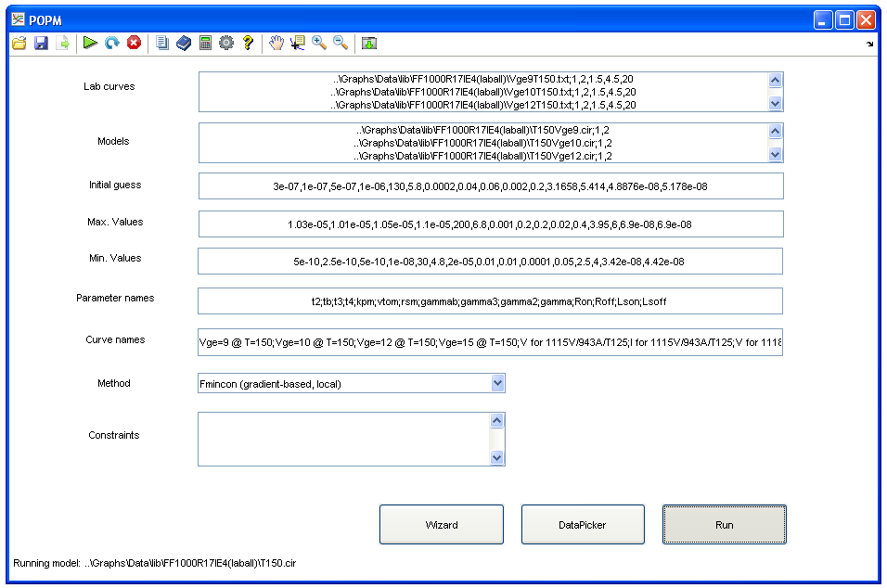Open the calculator tool icon
This screenshot has width=887, height=588.
(205, 43)
